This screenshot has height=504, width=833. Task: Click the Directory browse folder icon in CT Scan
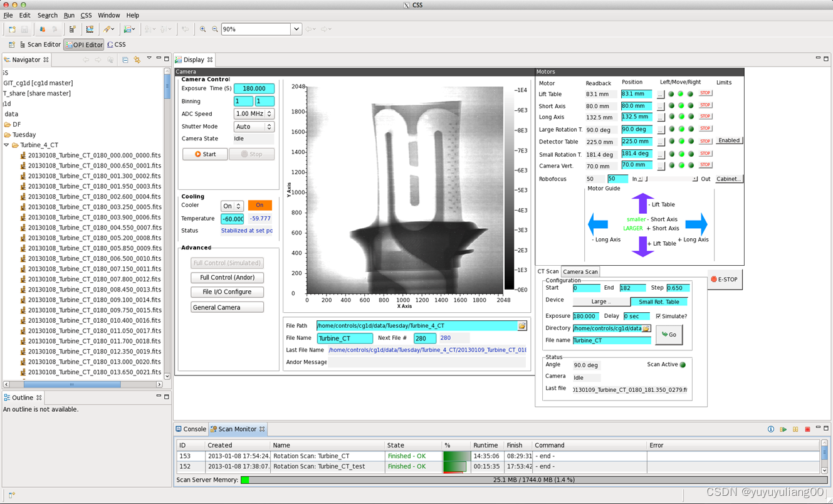click(x=646, y=328)
